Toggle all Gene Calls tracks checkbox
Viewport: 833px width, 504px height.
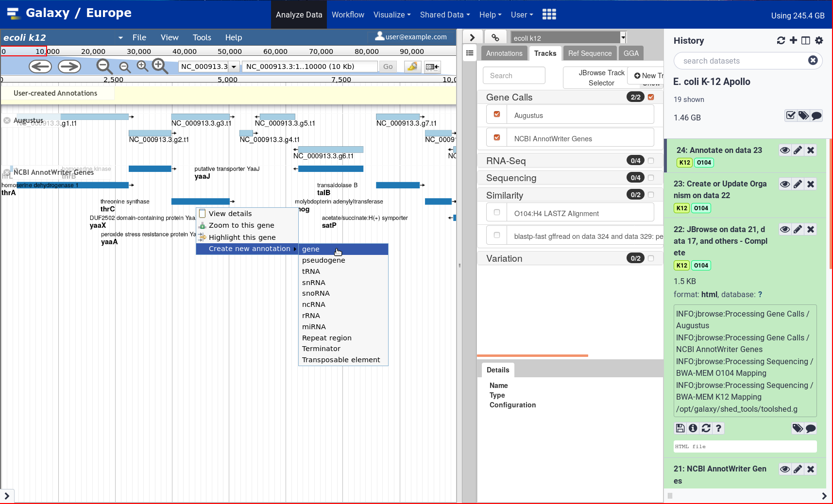click(x=651, y=97)
